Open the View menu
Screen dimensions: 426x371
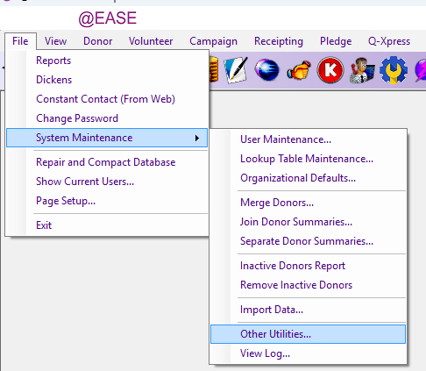coord(56,41)
